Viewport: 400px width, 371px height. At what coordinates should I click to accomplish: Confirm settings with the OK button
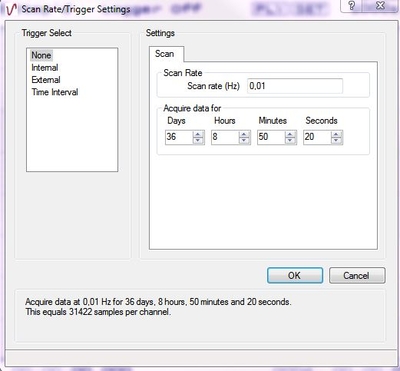[x=295, y=275]
